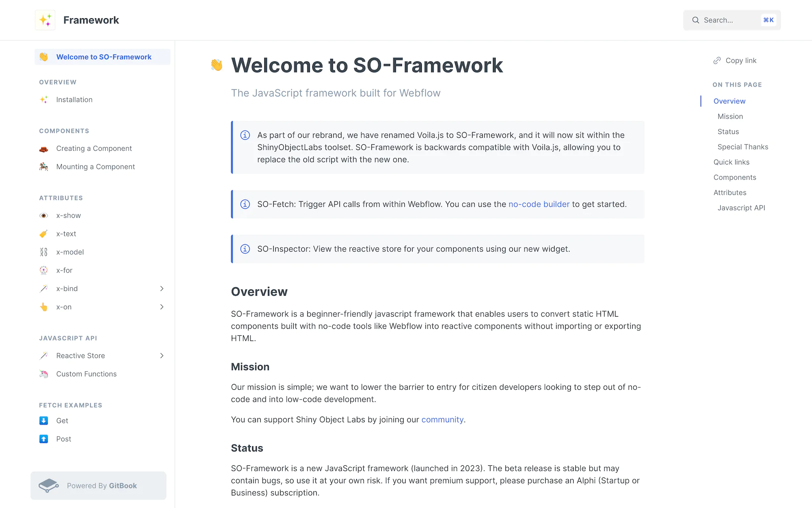Click the unicorn icon beside Custom Functions
This screenshot has height=508, width=812.
(x=43, y=374)
